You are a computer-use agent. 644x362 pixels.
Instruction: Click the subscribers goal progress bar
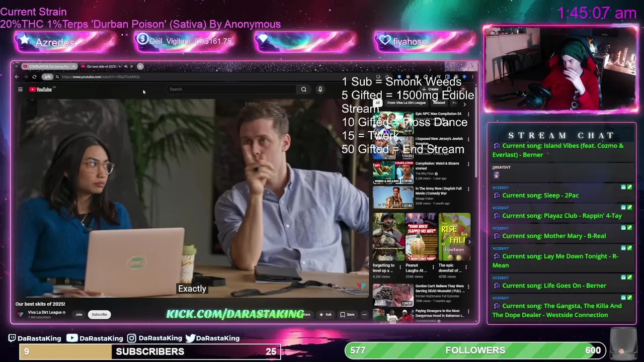[150, 351]
